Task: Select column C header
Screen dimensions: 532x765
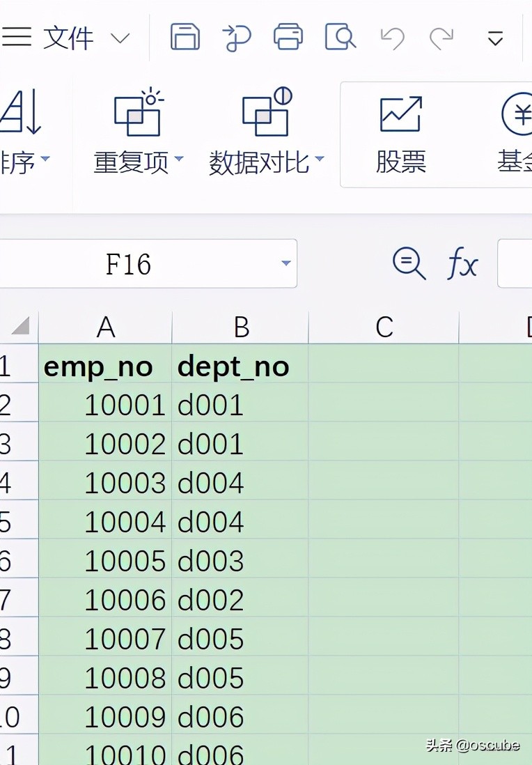Action: pos(384,327)
